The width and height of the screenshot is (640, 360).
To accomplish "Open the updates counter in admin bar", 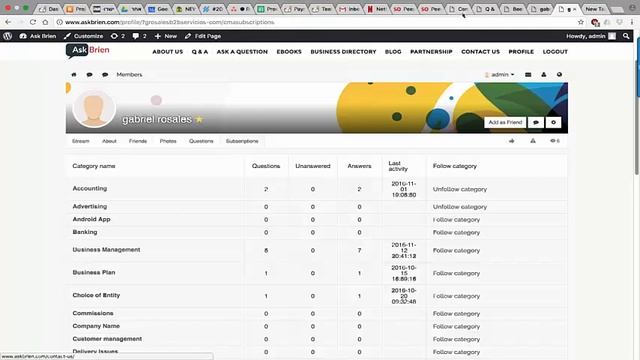I will 118,36.
